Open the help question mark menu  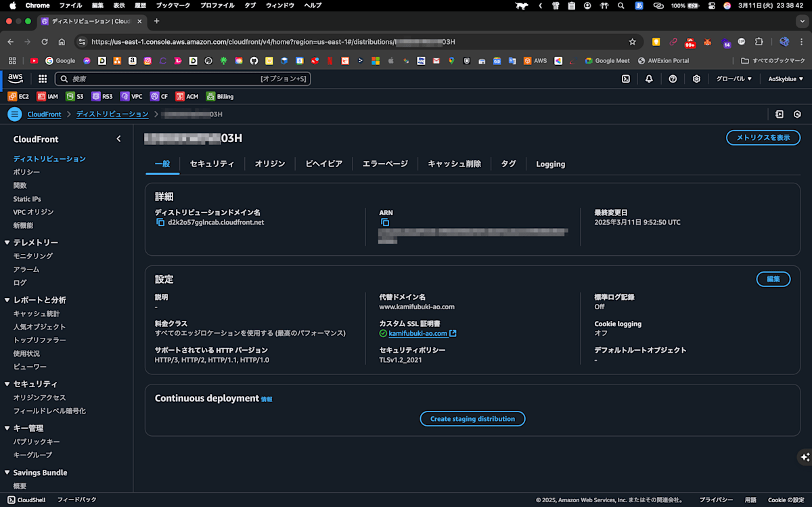pos(673,79)
